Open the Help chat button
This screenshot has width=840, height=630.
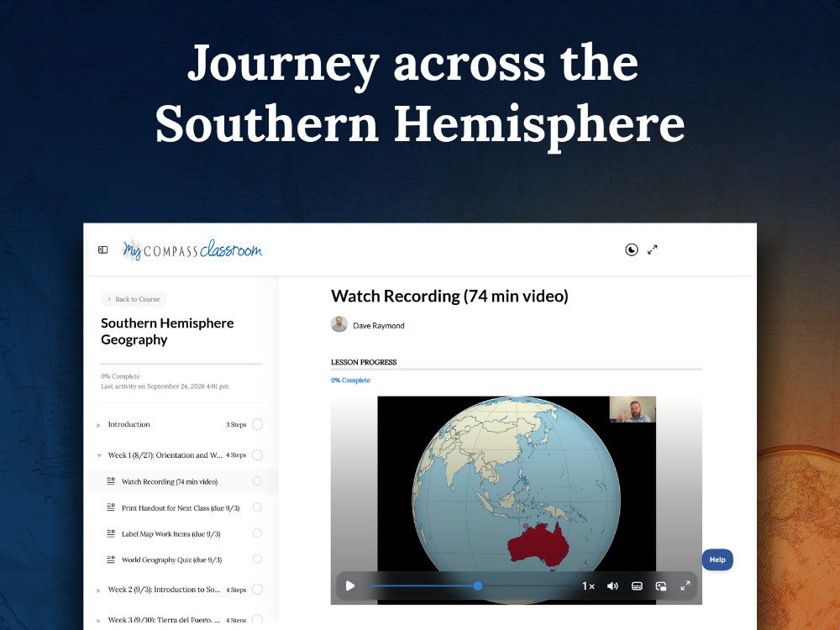[717, 559]
